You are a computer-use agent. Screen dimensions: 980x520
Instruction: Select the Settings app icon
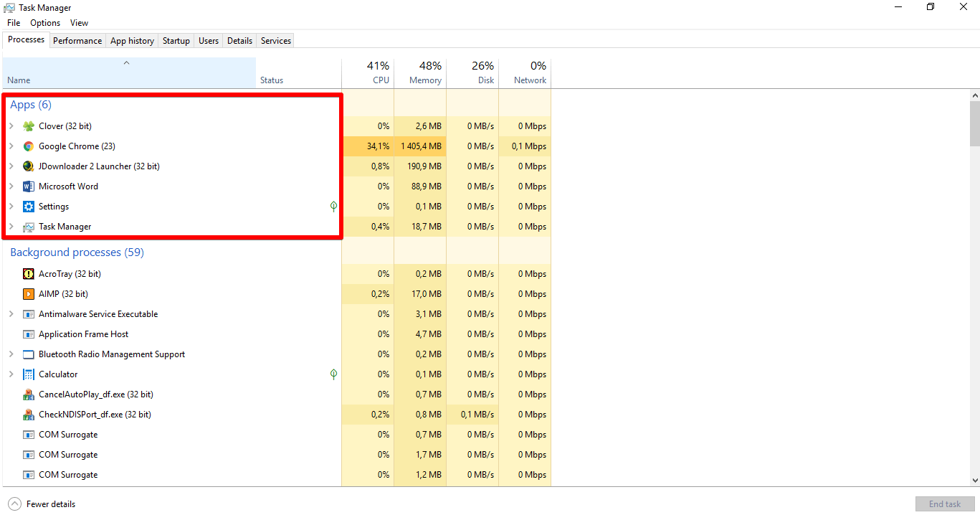coord(29,206)
